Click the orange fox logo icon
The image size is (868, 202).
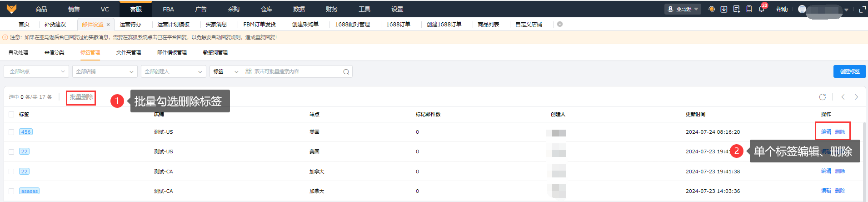tap(11, 9)
